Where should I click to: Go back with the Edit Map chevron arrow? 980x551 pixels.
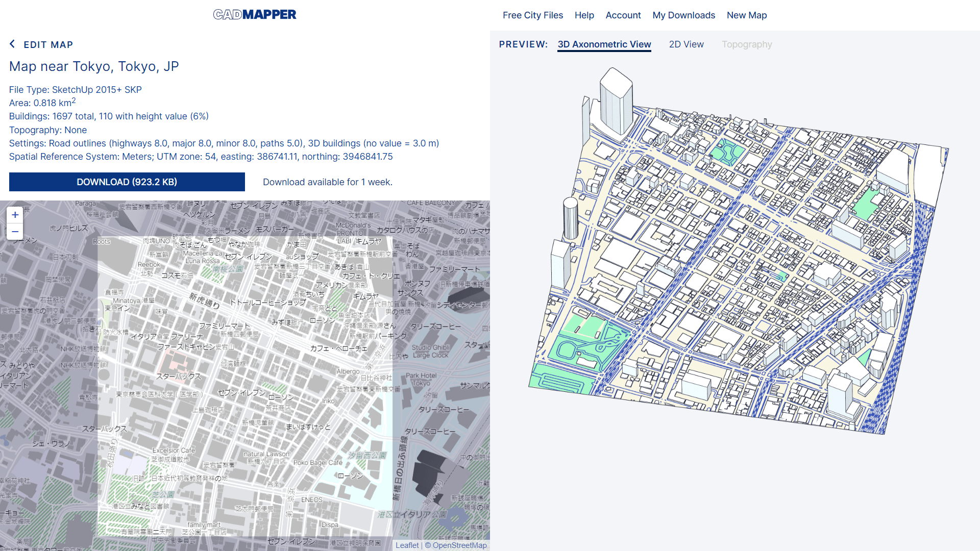(x=12, y=44)
